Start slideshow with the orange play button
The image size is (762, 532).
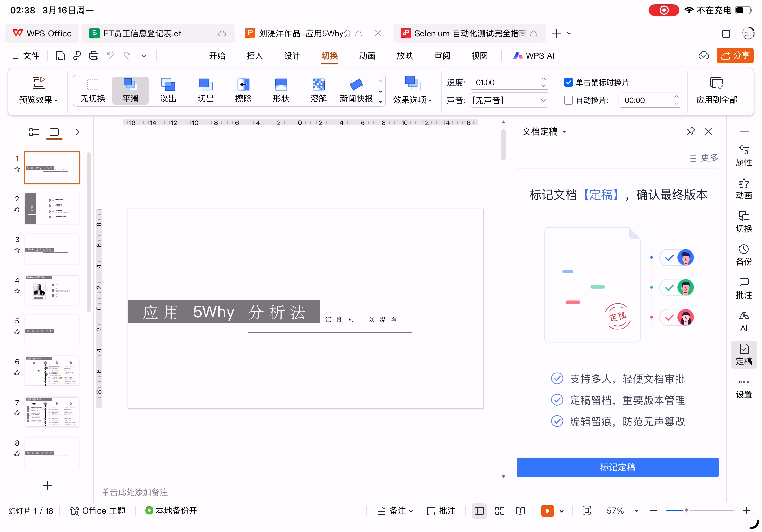[547, 510]
